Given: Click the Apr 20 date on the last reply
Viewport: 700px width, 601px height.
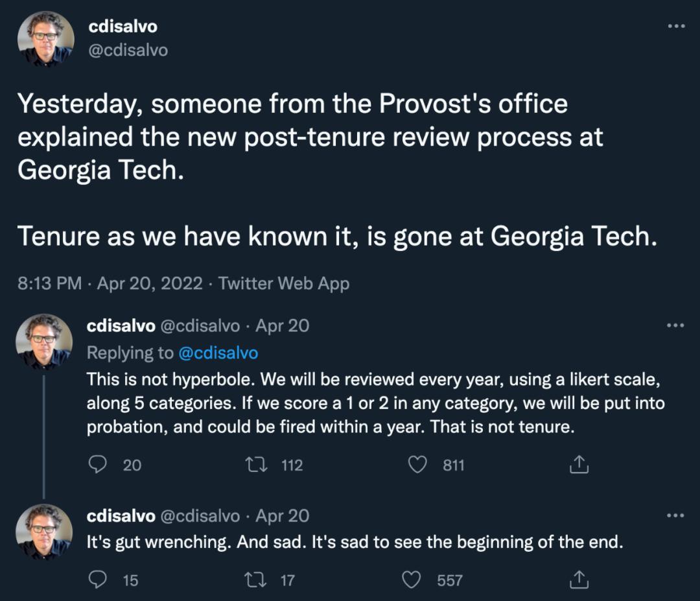Looking at the screenshot, I should coord(282,516).
